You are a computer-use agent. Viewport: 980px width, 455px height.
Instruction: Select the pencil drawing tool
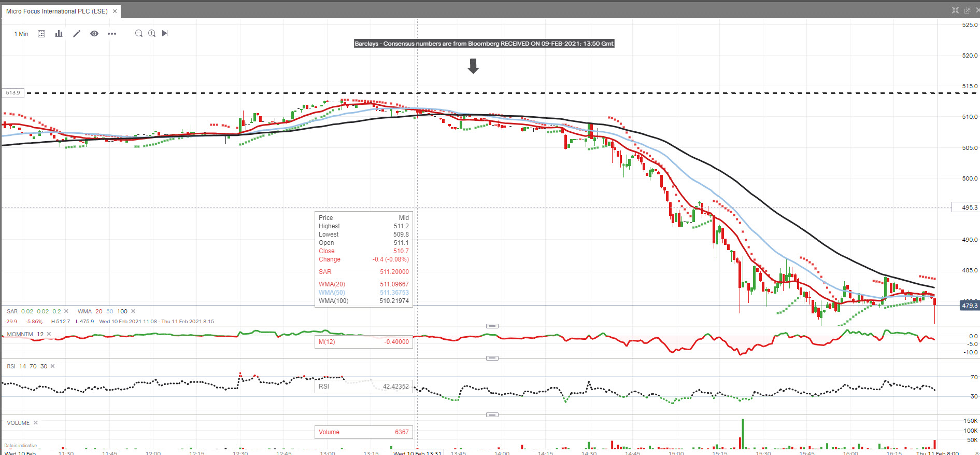[x=77, y=34]
